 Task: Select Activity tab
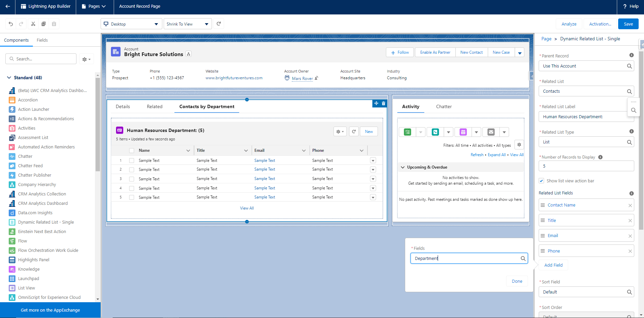click(x=411, y=107)
